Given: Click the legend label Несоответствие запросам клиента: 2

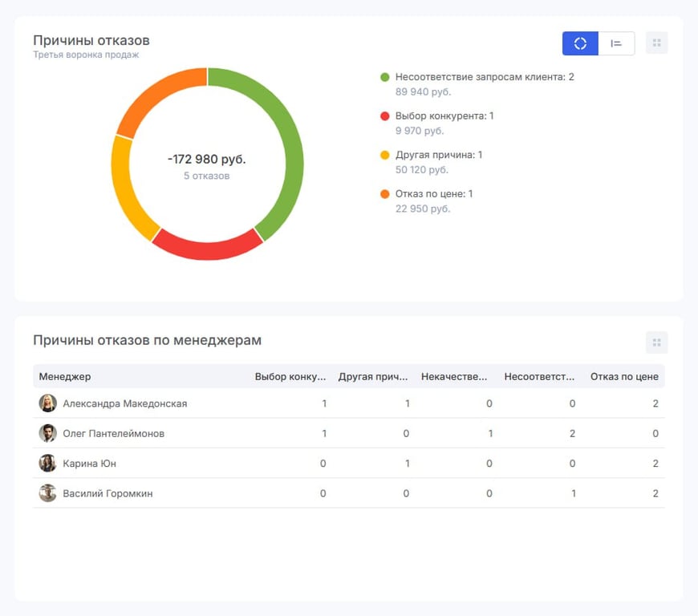Looking at the screenshot, I should pos(485,77).
